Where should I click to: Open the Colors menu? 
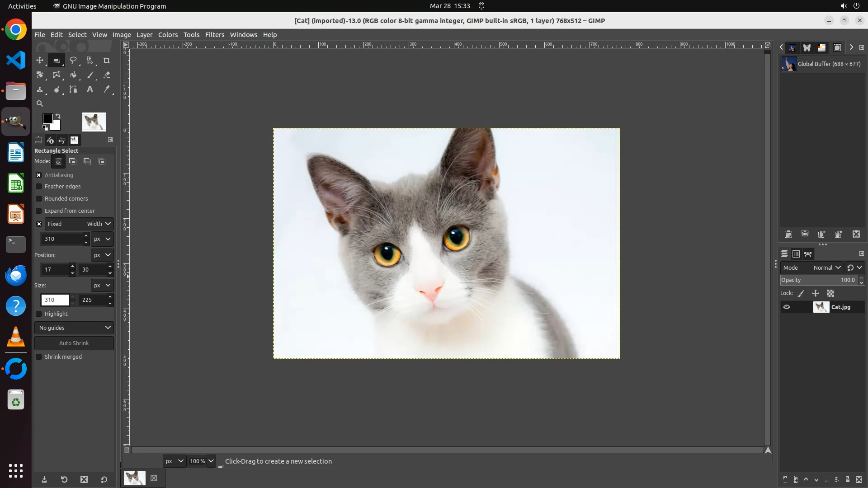pos(168,35)
